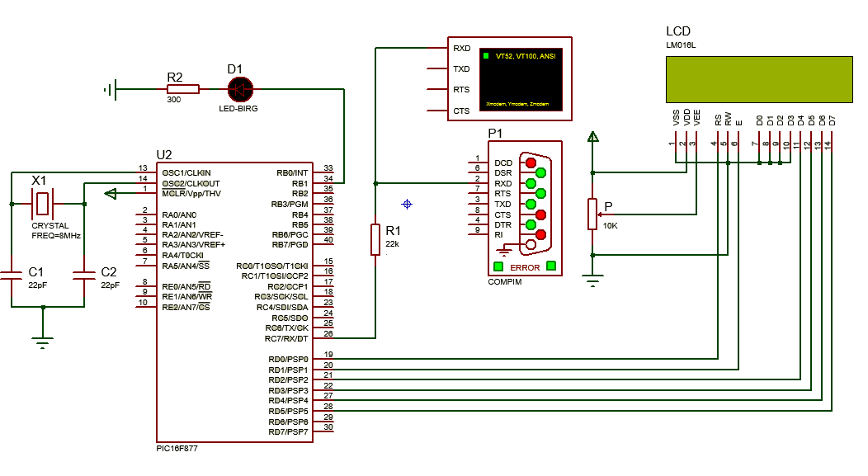
Task: Click the COMPIM DCD red indicator
Action: pos(531,163)
